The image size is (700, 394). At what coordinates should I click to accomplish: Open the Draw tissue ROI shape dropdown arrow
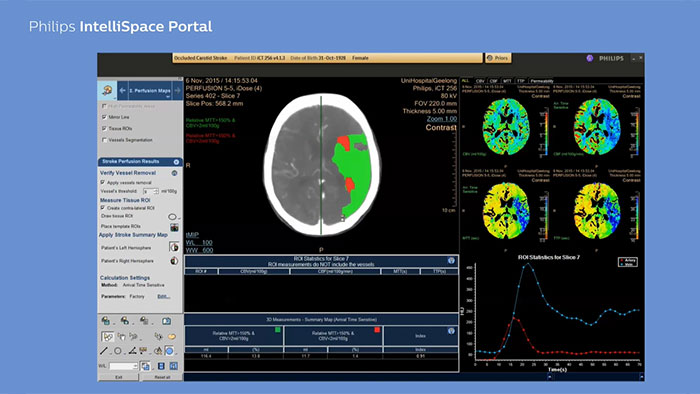179,218
